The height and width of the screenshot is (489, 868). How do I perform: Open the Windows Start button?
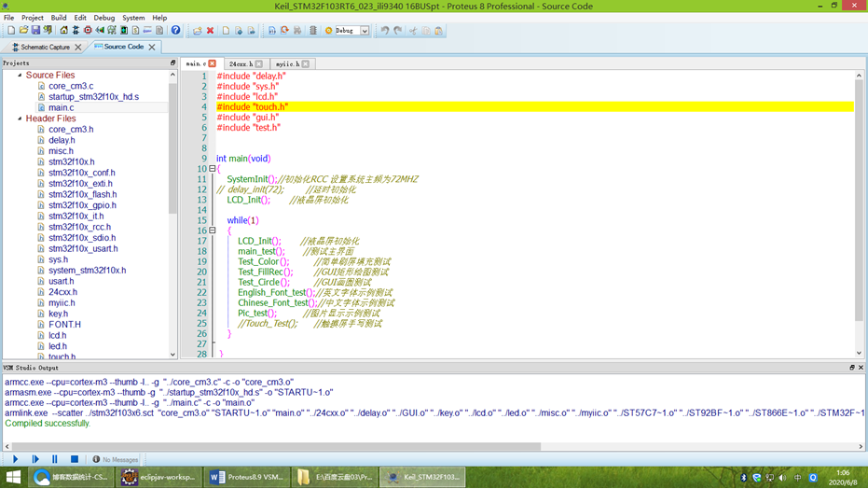coord(14,477)
